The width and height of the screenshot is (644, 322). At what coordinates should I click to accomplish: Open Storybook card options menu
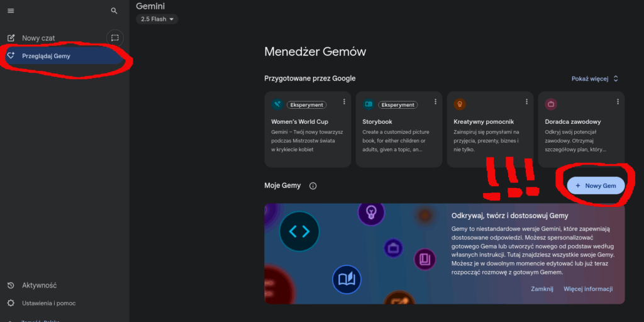pos(435,102)
